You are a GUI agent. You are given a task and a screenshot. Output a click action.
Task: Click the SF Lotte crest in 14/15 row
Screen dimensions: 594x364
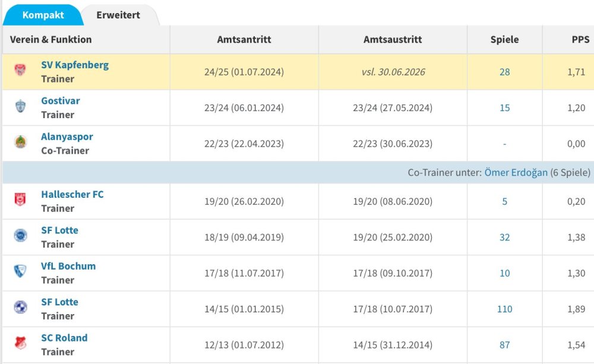[x=20, y=308]
